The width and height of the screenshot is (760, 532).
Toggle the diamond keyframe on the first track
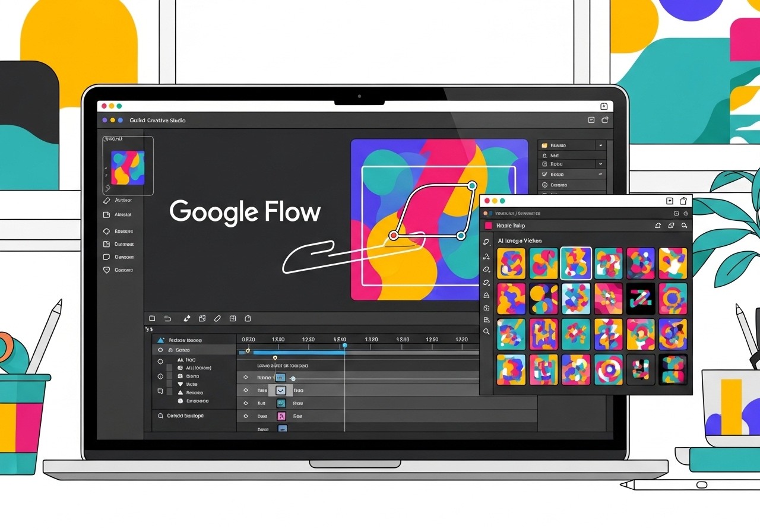[x=245, y=378]
